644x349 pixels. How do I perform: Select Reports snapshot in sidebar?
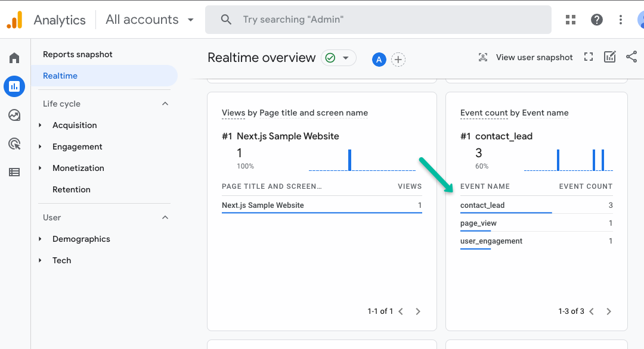tap(78, 54)
